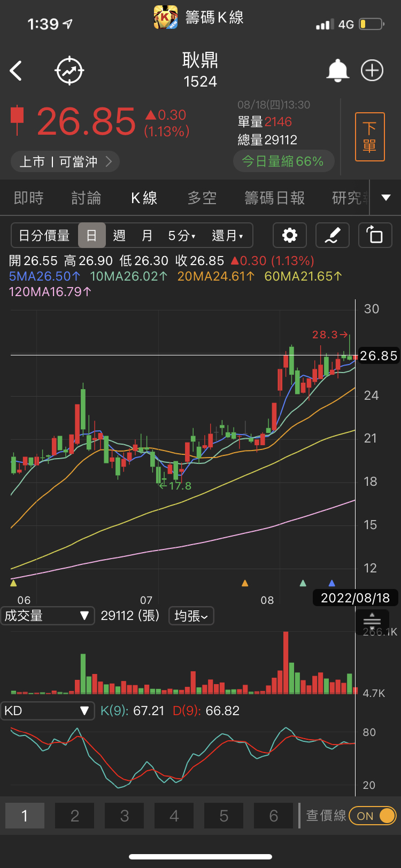Select the drawing pen tool icon
Viewport: 401px width, 868px height.
coord(332,235)
